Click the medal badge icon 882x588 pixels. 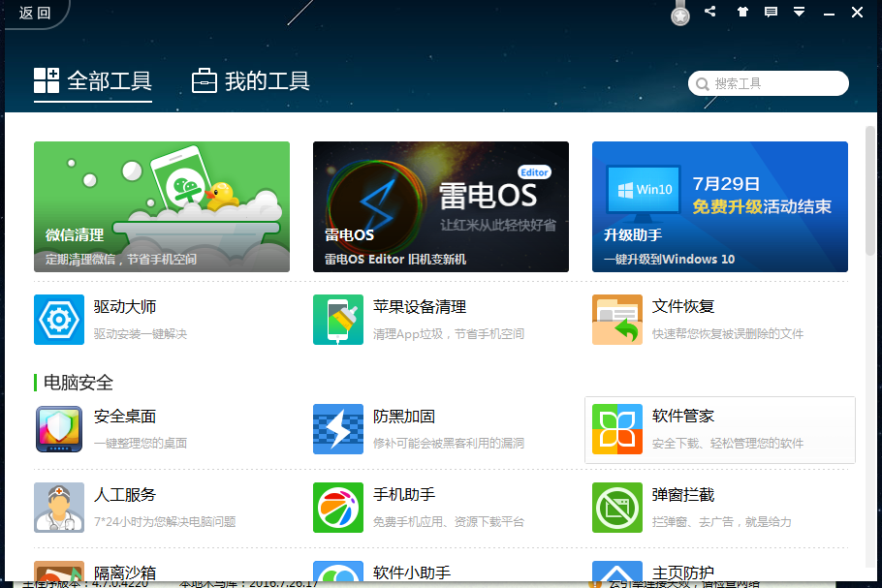[680, 15]
